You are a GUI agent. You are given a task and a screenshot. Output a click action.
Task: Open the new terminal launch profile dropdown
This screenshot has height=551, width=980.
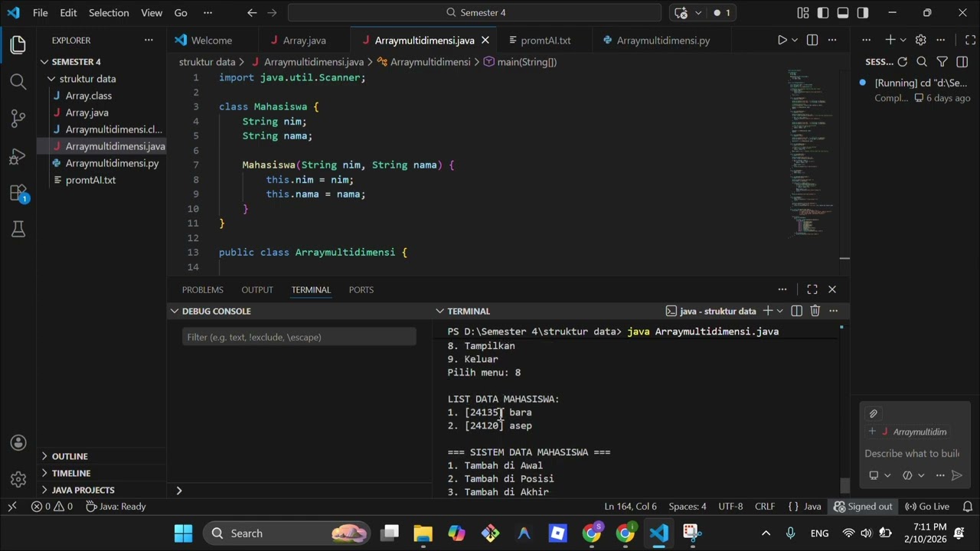click(x=779, y=311)
